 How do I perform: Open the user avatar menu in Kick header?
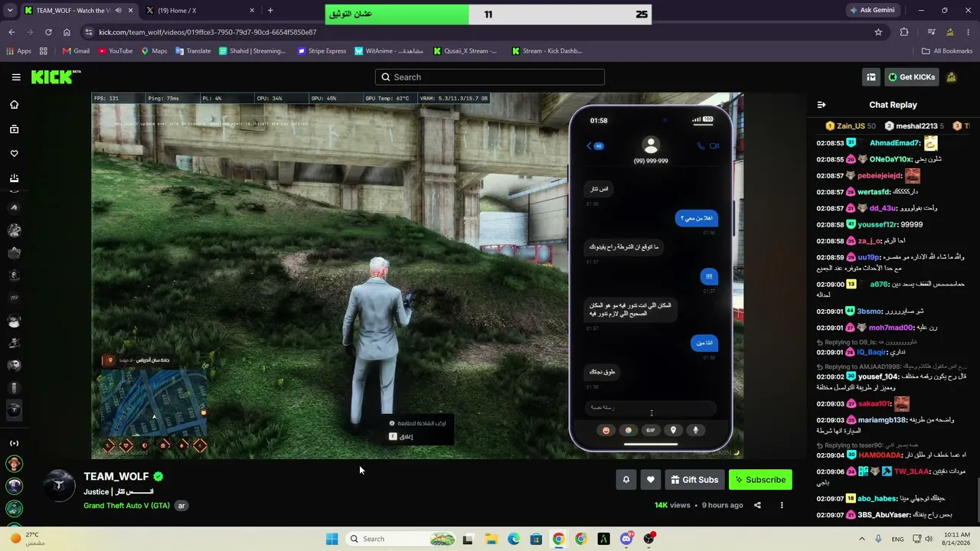952,77
